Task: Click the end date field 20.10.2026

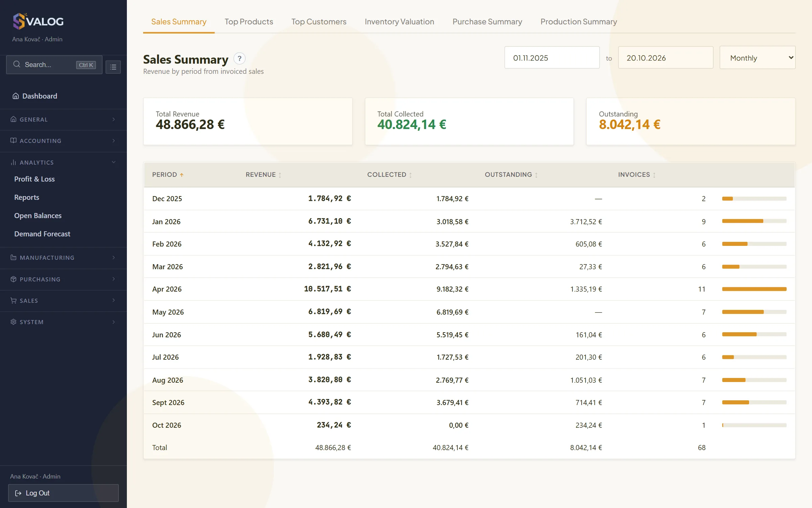Action: point(666,58)
